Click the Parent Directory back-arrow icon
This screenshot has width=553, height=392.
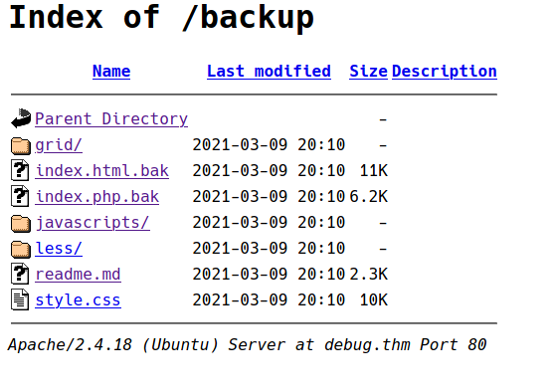21,118
